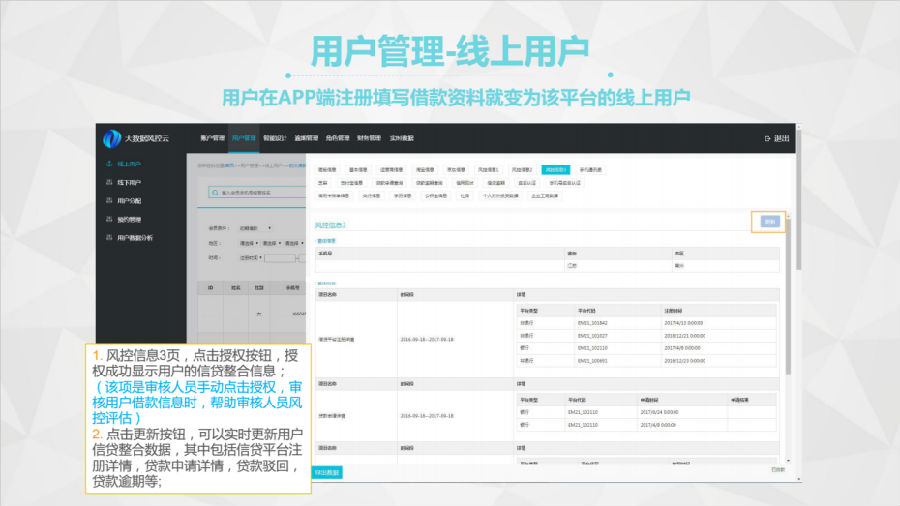
Task: Click the 导出数据 button at bottom
Action: (x=327, y=471)
